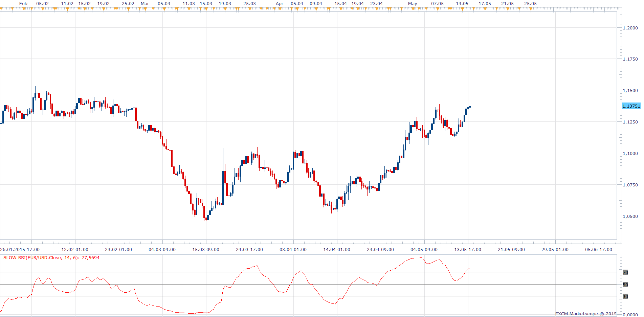Click the RSI level 50 label
The image size is (644, 317).
(x=625, y=285)
